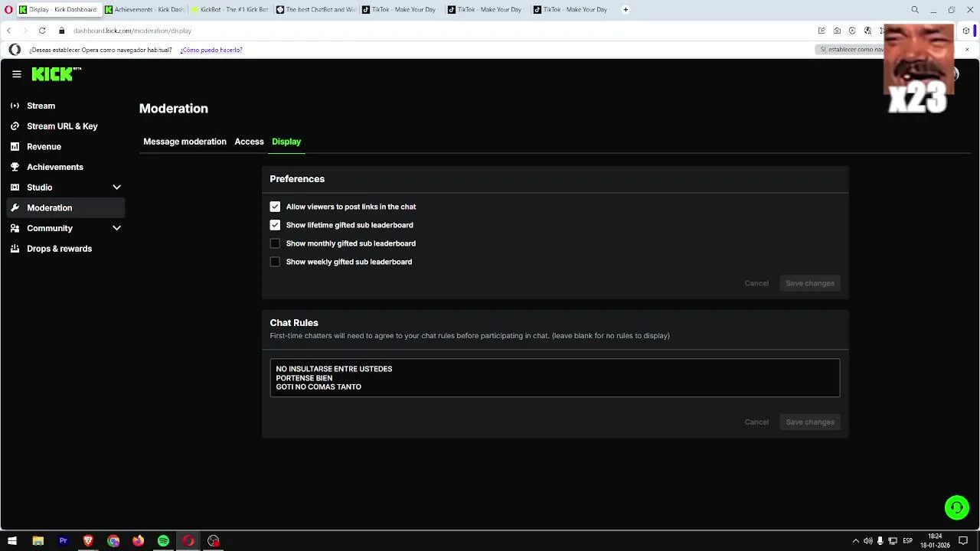Click Cancel under Chat Rules
Screen dimensions: 980x551
[x=756, y=422]
